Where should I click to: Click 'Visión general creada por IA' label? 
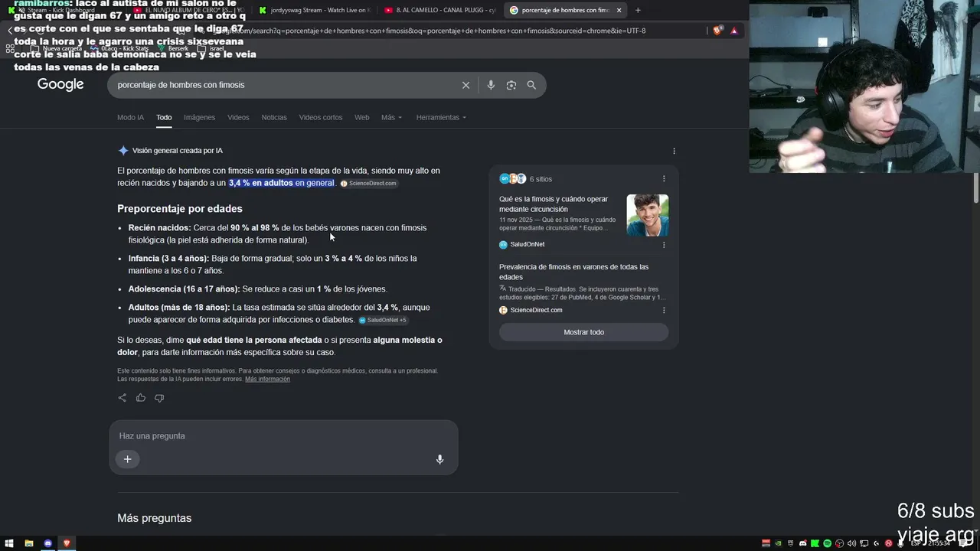point(177,151)
